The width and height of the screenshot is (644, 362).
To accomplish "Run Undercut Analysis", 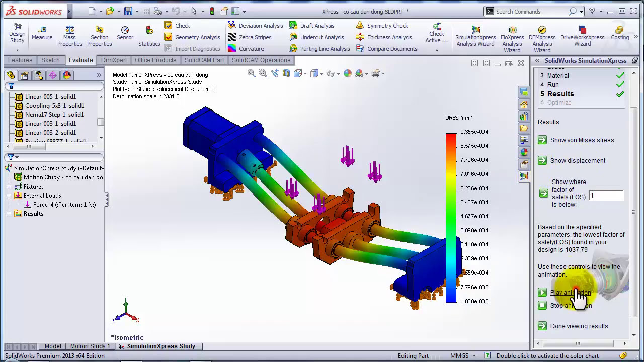I will coord(316,37).
